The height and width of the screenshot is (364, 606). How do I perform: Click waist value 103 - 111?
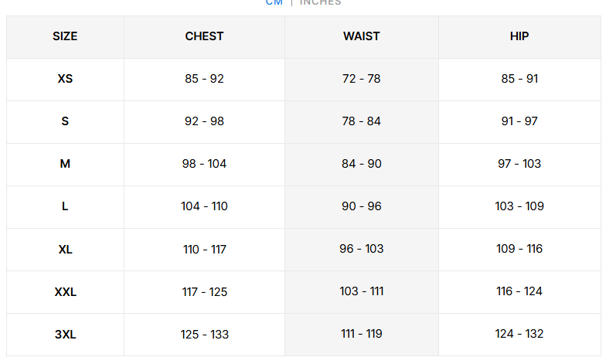362,291
